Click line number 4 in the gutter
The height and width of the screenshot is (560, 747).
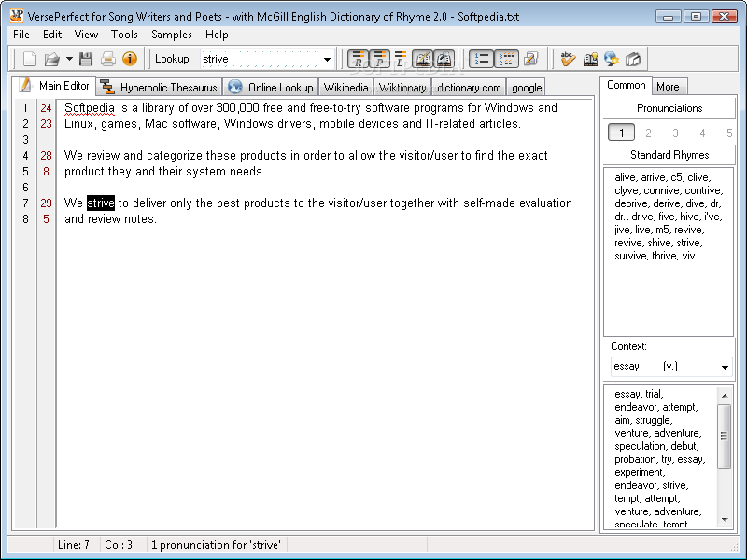[25, 155]
